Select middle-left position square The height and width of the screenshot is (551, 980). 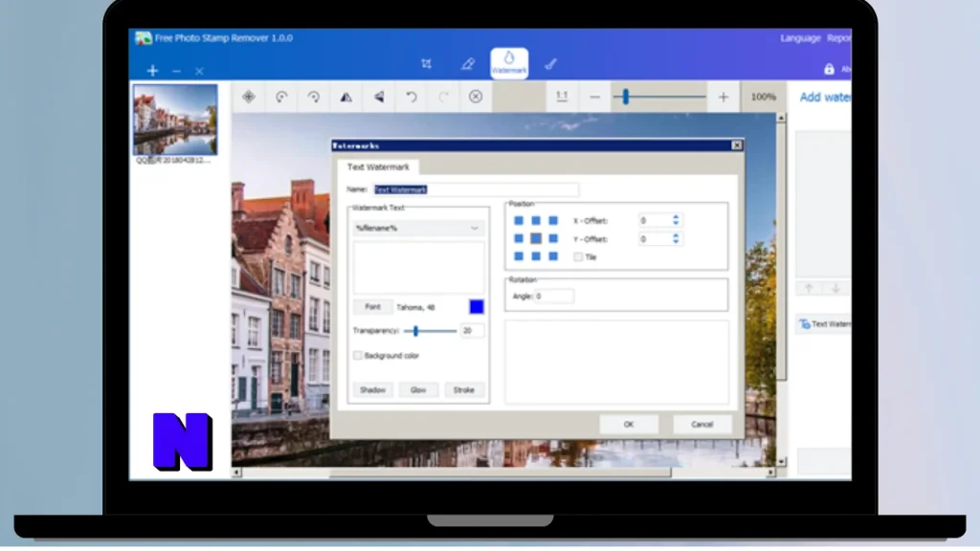(518, 238)
